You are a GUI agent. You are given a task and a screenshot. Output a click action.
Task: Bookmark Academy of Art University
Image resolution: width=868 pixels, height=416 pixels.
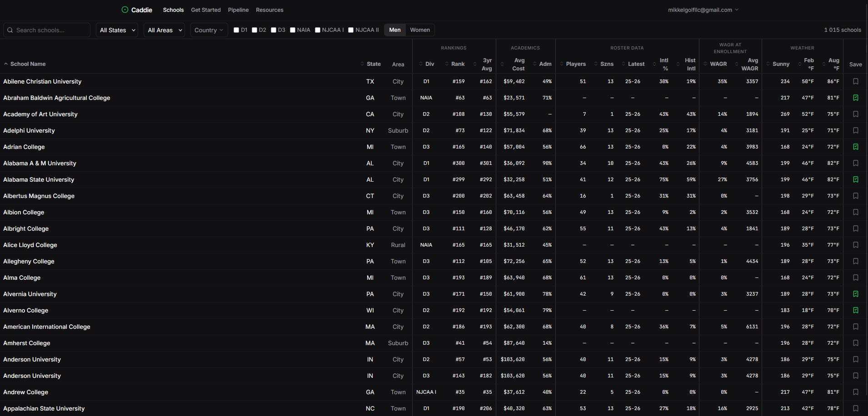coord(856,114)
